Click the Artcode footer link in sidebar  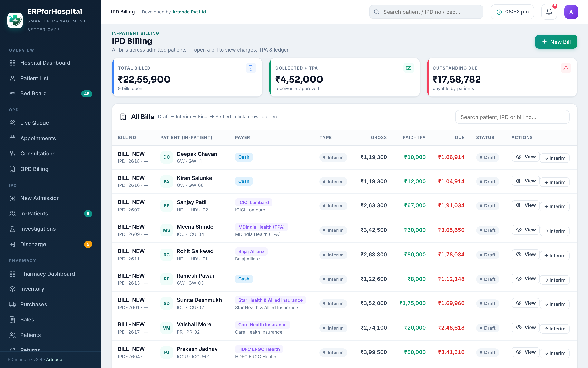(x=54, y=359)
